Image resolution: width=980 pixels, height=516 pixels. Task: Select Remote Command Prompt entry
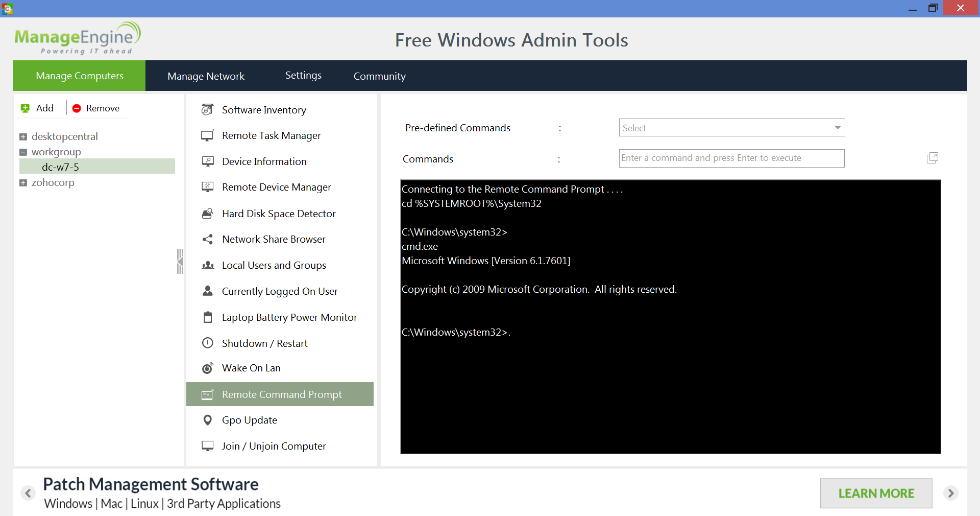(x=280, y=394)
